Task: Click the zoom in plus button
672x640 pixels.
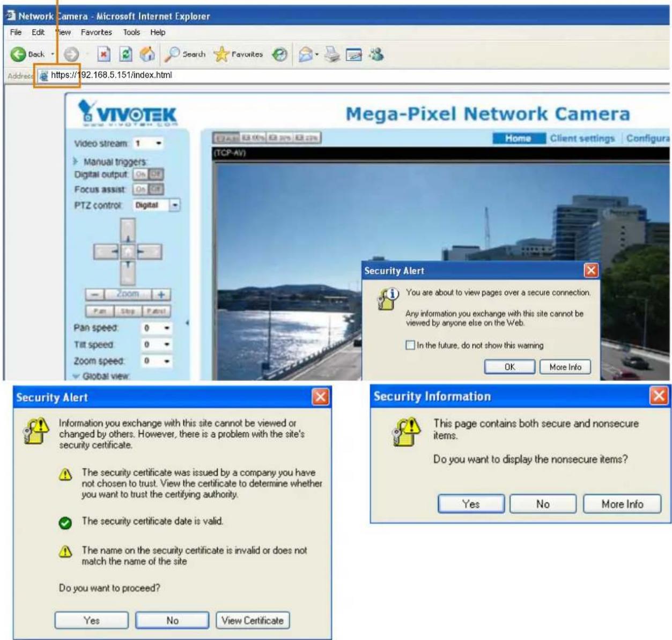Action: 161,295
